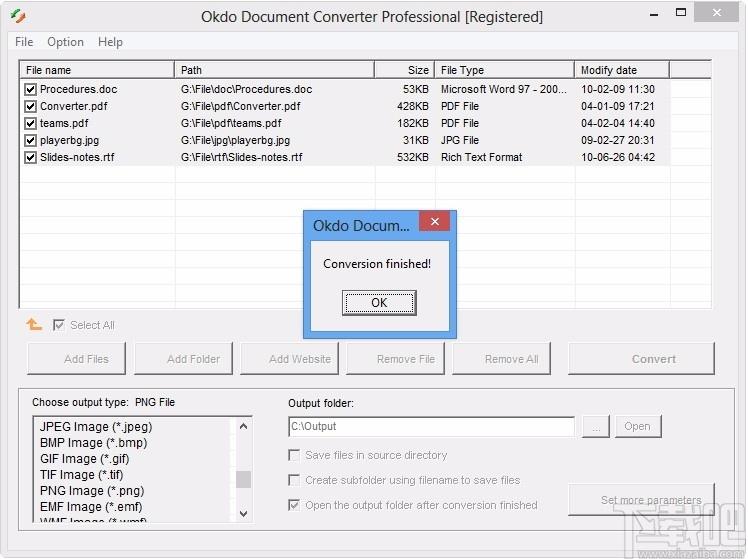Viewport: 748px width, 559px height.
Task: Maximize the Okdo Document Converter window
Action: (x=681, y=13)
